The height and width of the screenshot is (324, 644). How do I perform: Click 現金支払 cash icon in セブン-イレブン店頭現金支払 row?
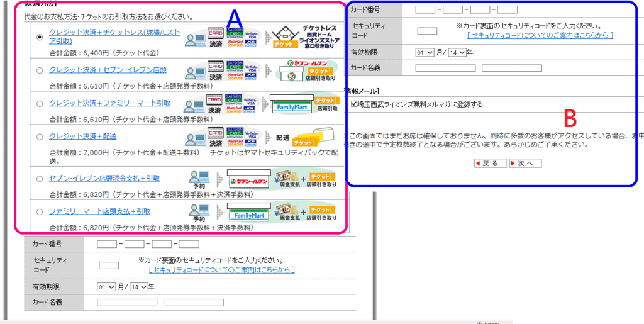tap(286, 179)
